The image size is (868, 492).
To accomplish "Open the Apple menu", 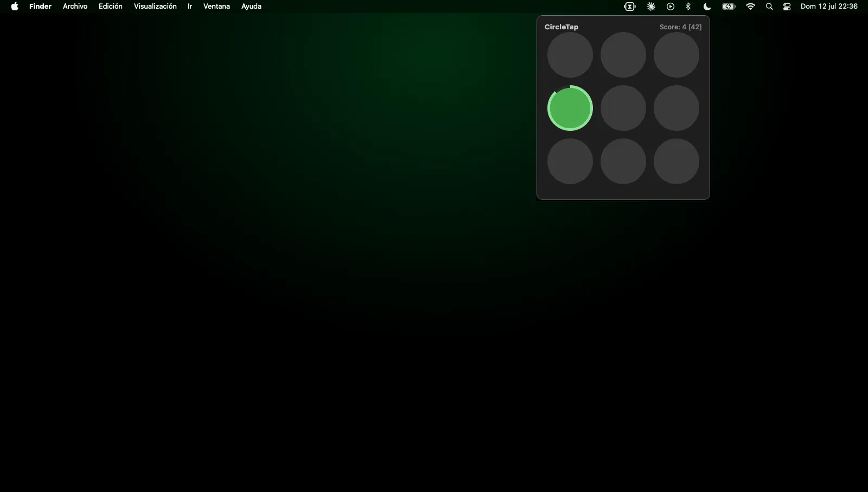I will [x=15, y=7].
